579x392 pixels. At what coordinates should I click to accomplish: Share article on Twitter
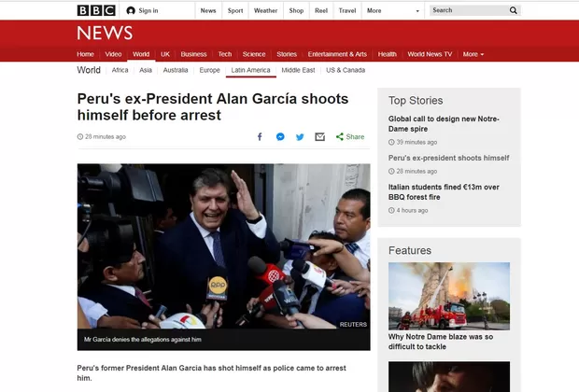point(300,137)
